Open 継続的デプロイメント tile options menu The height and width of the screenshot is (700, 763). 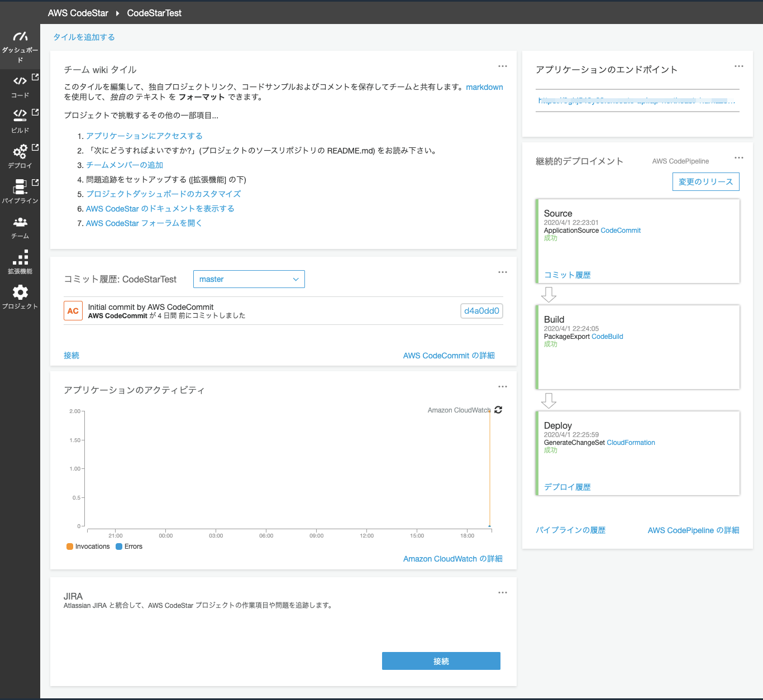(x=739, y=157)
